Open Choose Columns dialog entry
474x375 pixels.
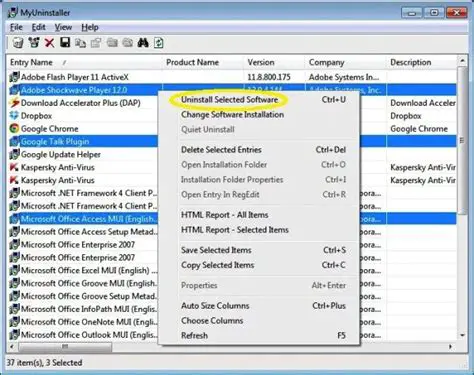[x=212, y=321]
